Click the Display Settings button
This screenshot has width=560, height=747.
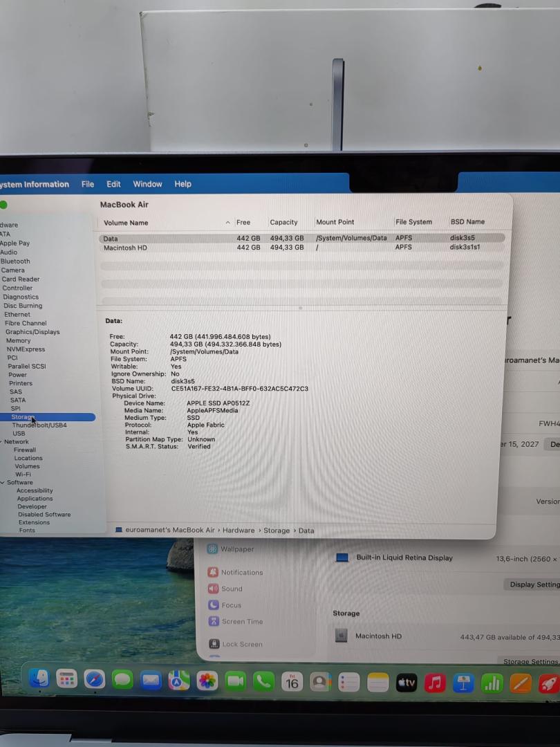(x=533, y=584)
